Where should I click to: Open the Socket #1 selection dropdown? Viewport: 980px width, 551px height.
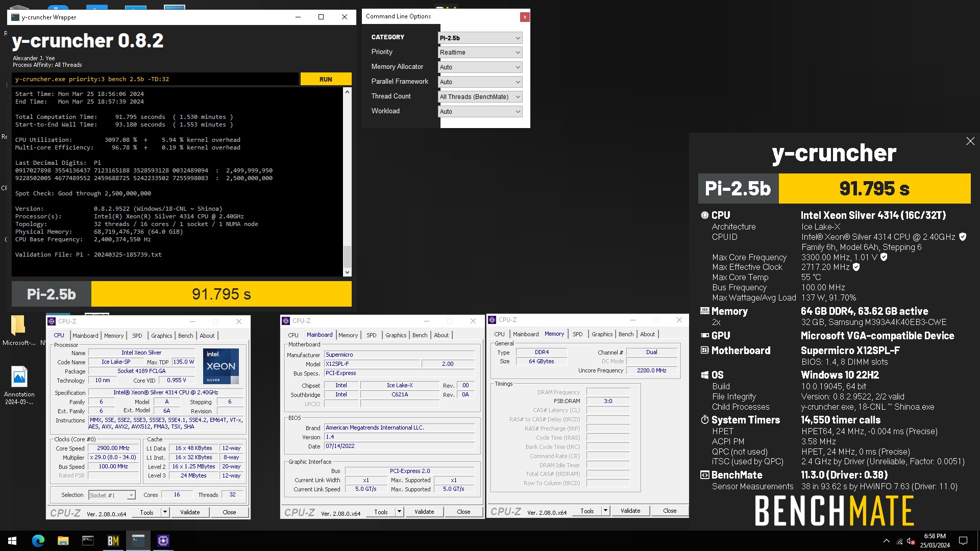[x=112, y=495]
